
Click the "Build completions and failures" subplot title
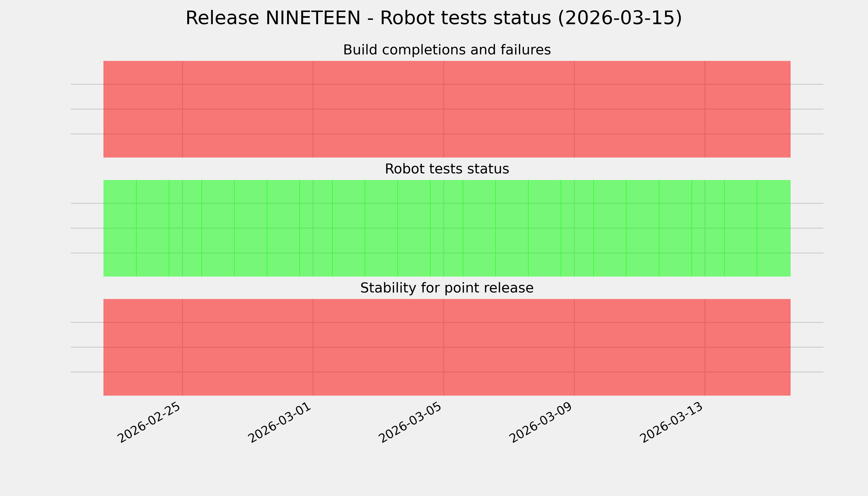point(447,50)
